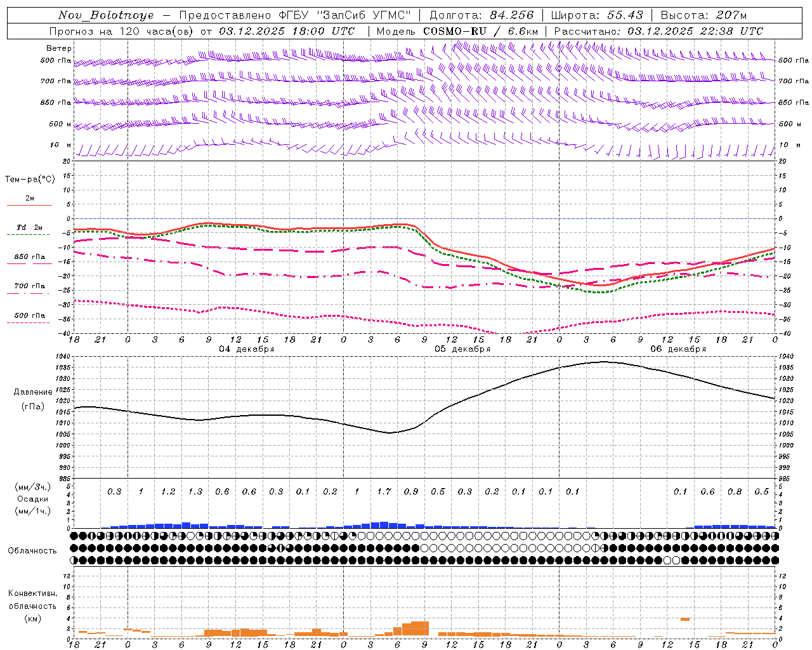Click the dashed line sample under '700 гПа' legend
812x650 pixels.
(x=28, y=293)
